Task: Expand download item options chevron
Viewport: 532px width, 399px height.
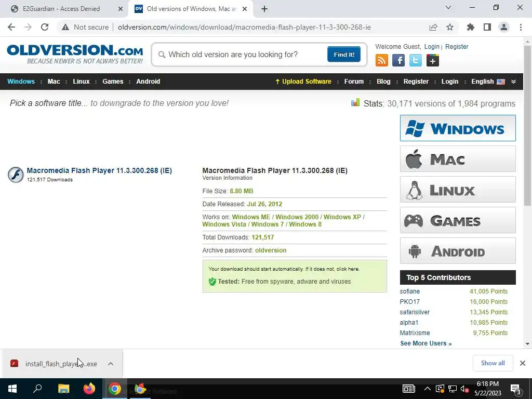Action: point(111,364)
